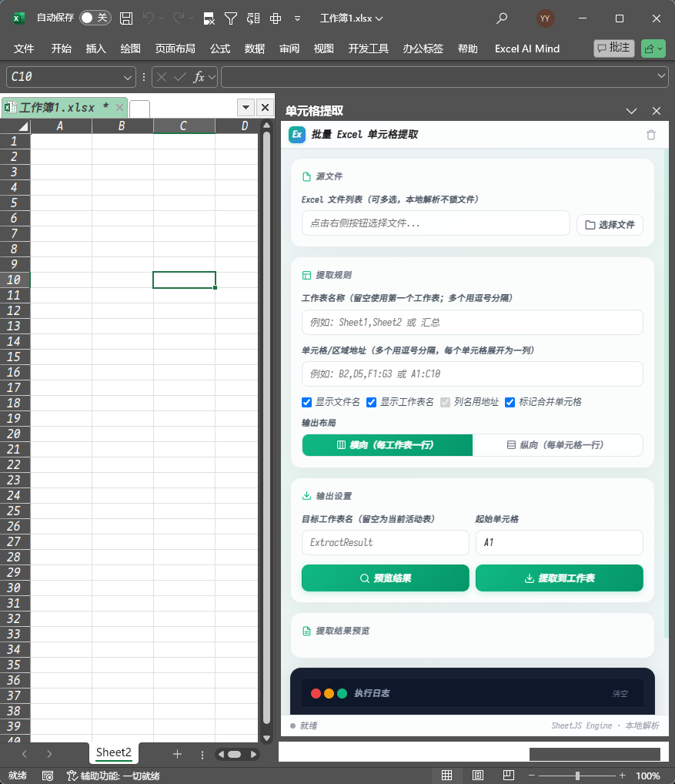
Task: Click the 目标工作表名 input field
Action: [x=385, y=542]
